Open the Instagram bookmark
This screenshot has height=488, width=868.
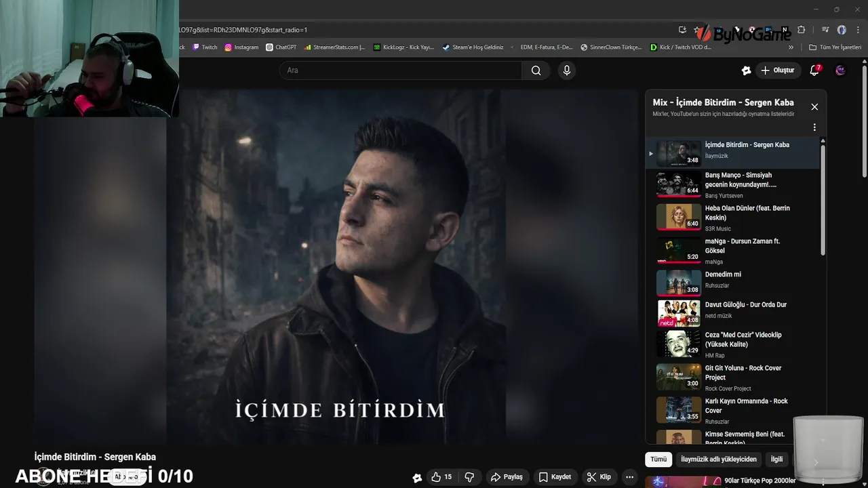coord(241,47)
